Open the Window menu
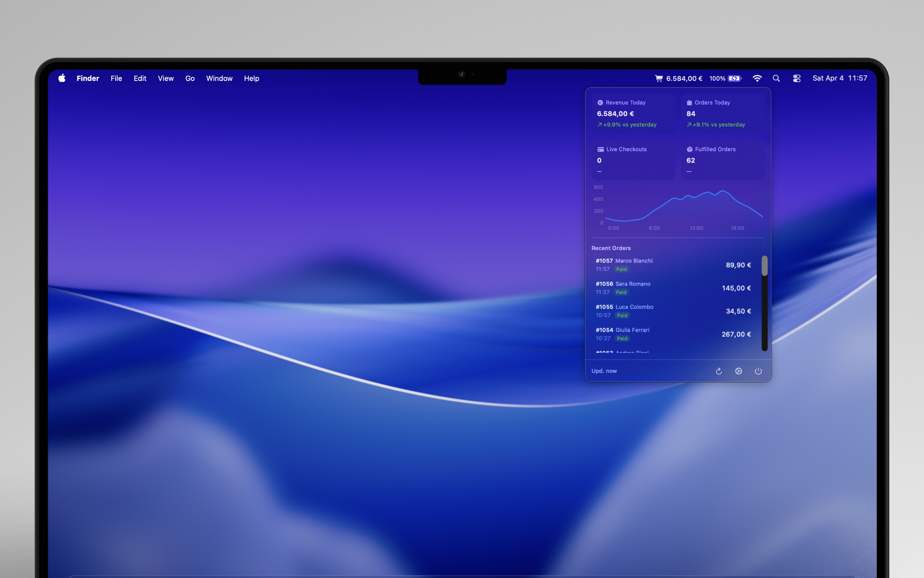 [219, 78]
